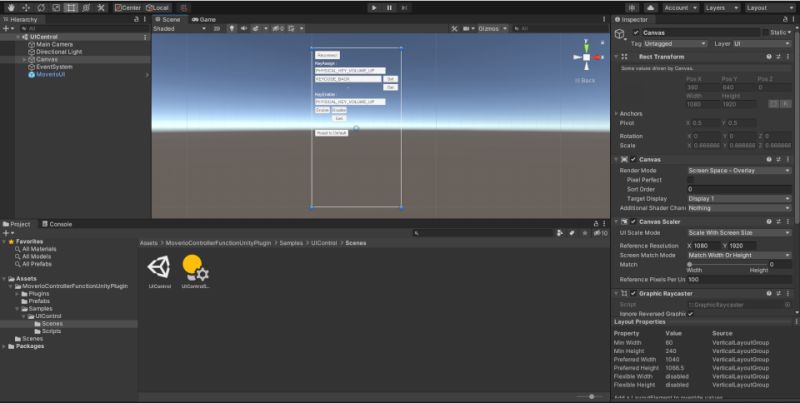
Task: Select the Hand tool in the toolbar
Action: [x=11, y=8]
